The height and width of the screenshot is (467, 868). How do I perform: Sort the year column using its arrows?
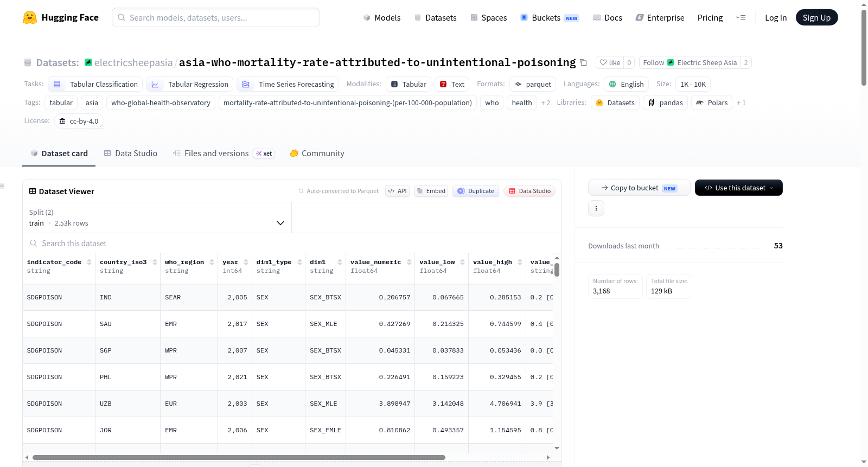click(x=246, y=262)
